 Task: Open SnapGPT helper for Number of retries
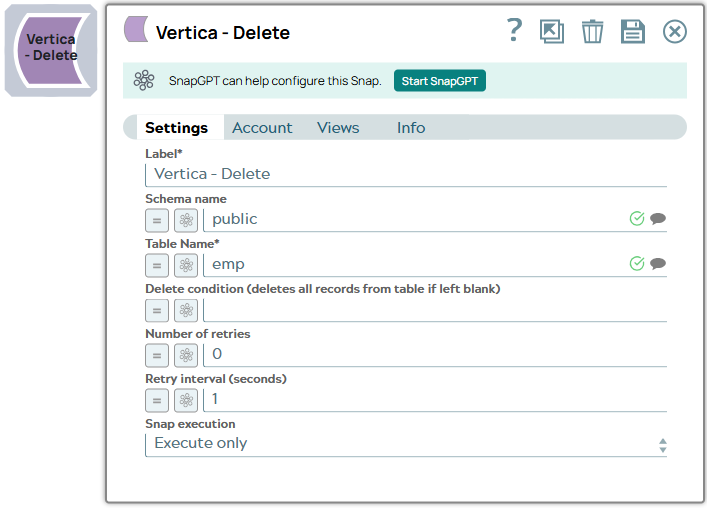tap(186, 355)
